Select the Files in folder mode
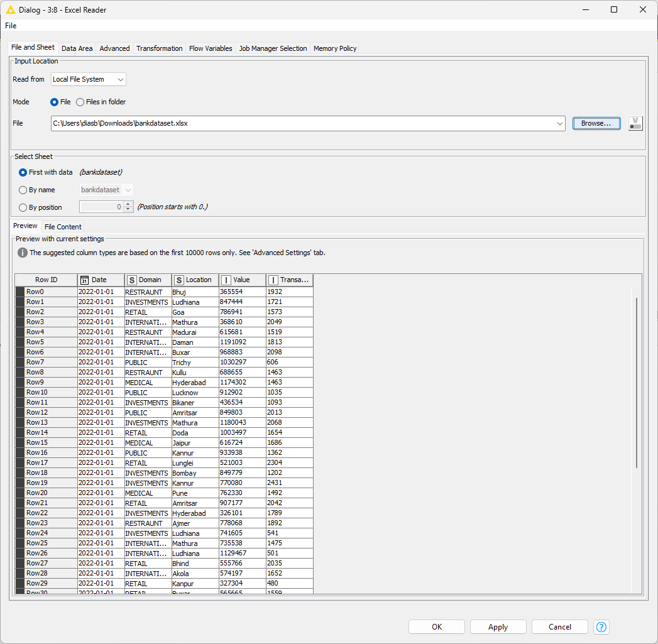This screenshot has width=658, height=644. pyautogui.click(x=80, y=102)
